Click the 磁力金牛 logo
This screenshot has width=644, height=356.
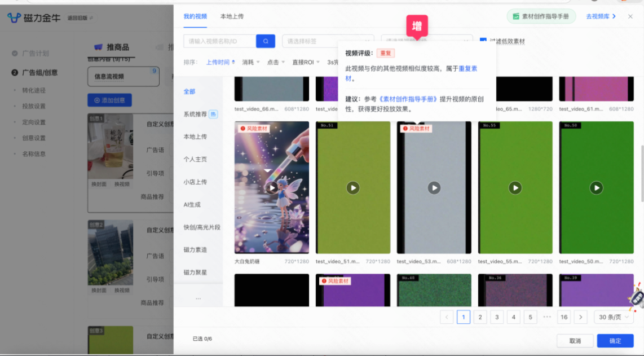point(34,17)
